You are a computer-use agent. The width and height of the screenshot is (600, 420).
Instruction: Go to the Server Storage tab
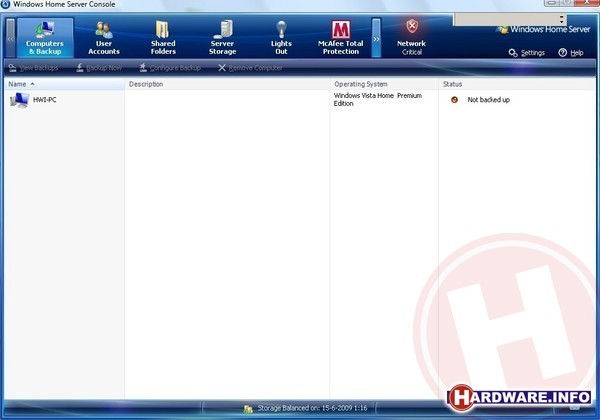point(222,38)
